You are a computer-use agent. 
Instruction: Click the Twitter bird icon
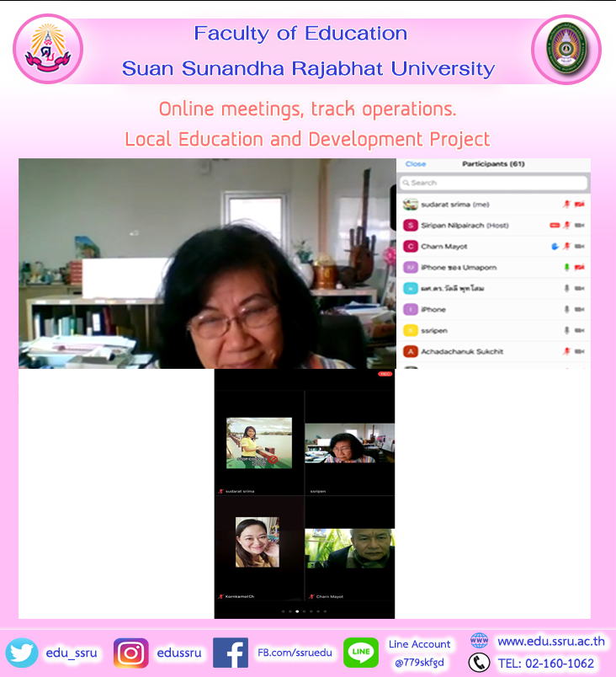(x=24, y=653)
